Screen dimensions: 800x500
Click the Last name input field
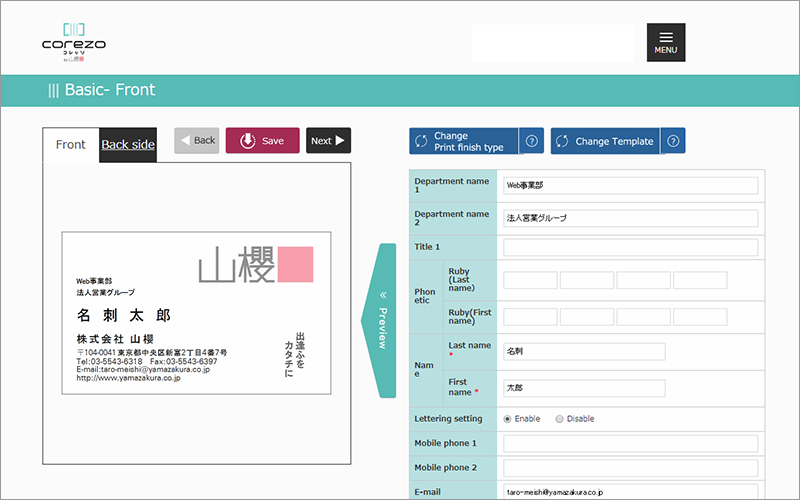click(584, 351)
